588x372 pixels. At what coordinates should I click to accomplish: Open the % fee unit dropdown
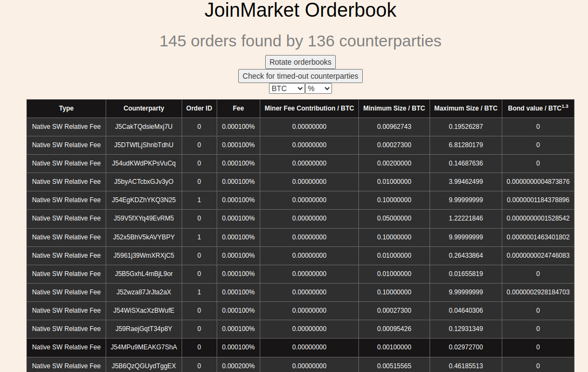(x=319, y=88)
